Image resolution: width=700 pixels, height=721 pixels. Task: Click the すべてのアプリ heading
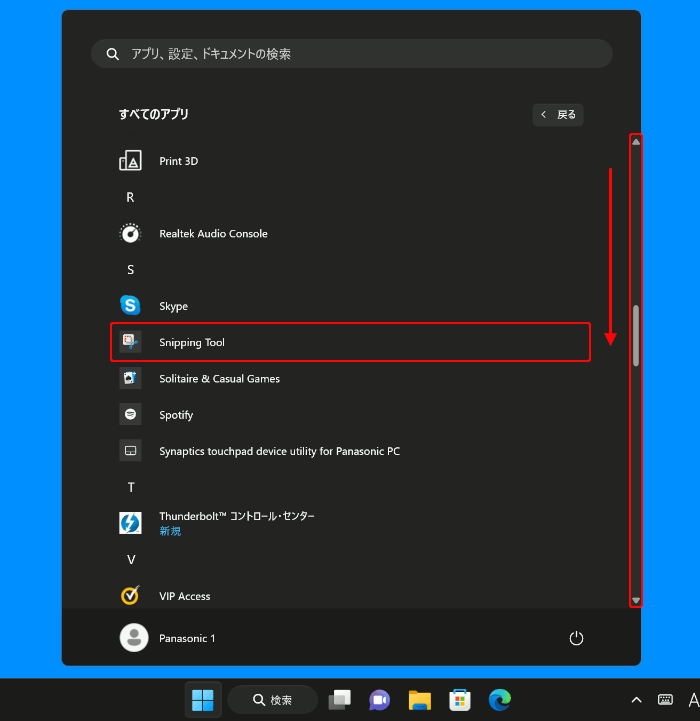pos(154,114)
